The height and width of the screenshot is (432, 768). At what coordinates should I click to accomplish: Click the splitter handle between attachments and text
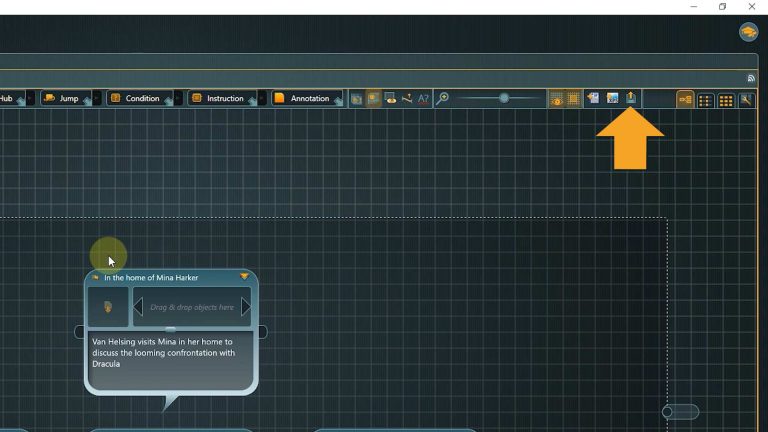click(170, 329)
